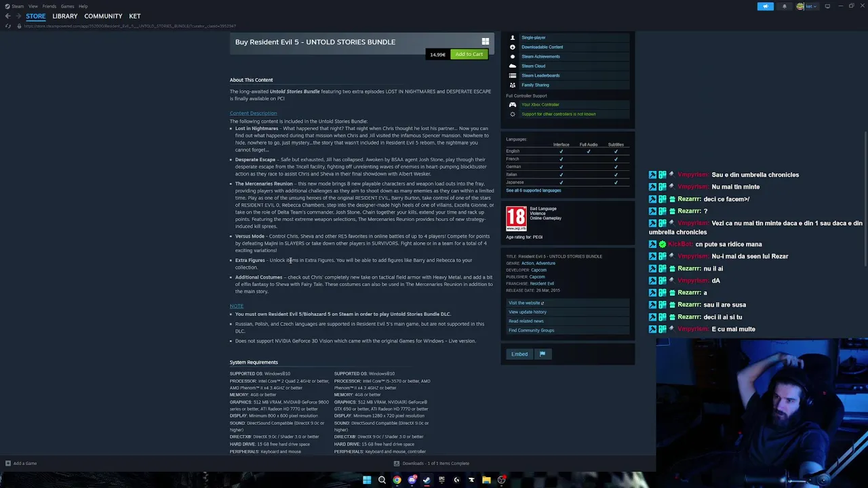Click the Adventure genre link
Viewport: 868px width, 488px height.
(x=545, y=263)
